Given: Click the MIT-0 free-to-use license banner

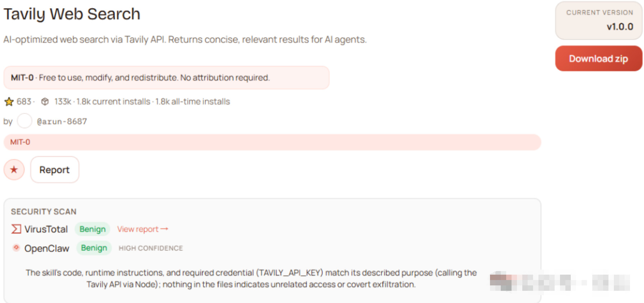Looking at the screenshot, I should click(166, 78).
